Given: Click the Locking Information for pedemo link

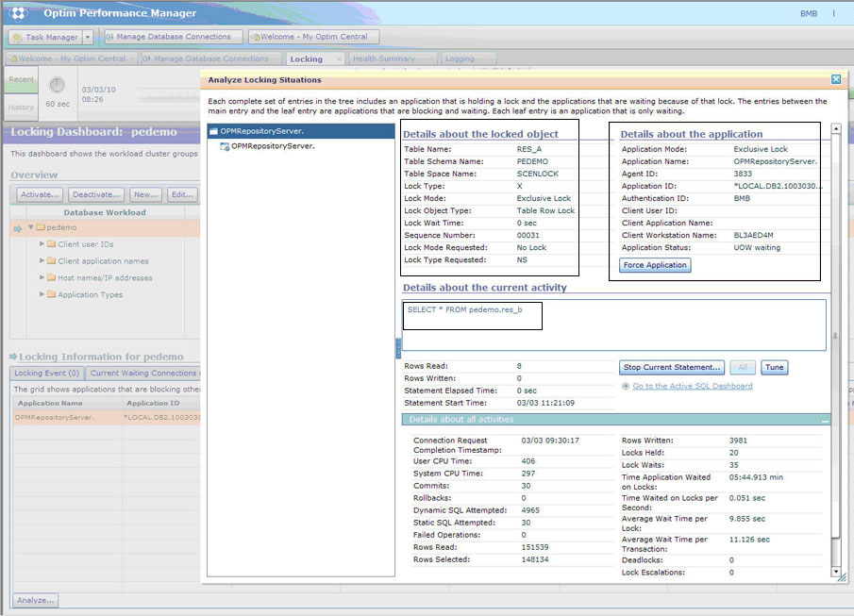Looking at the screenshot, I should pos(101,357).
